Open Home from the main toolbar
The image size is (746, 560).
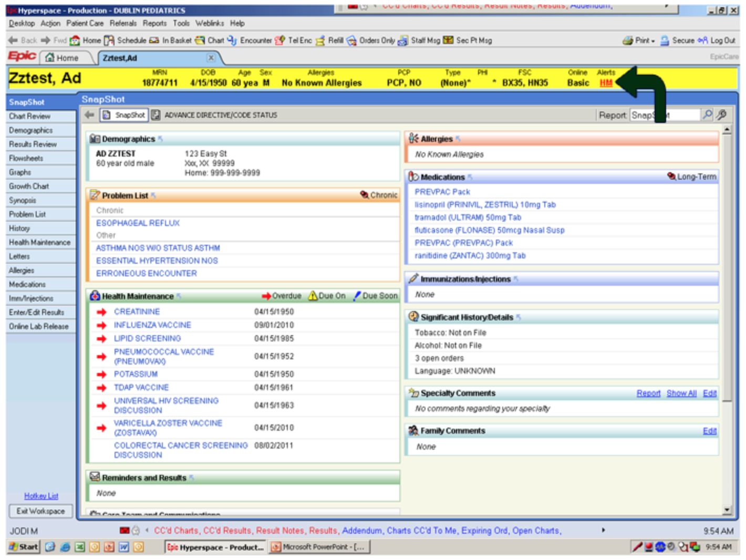pos(86,40)
